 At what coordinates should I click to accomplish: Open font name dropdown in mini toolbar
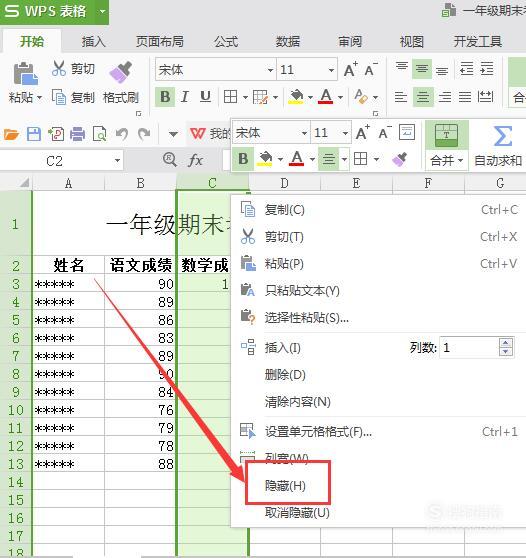[304, 133]
